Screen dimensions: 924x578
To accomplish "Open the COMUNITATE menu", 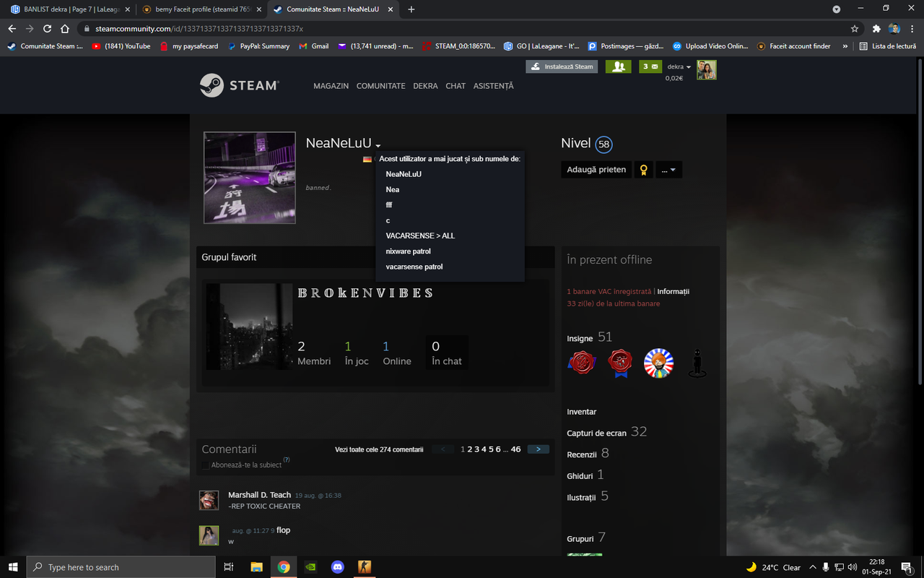I will click(381, 86).
